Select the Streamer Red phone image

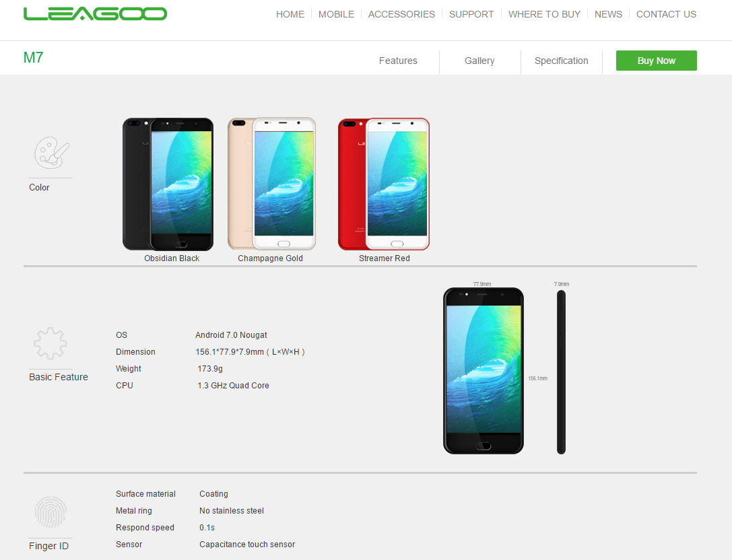pos(384,184)
